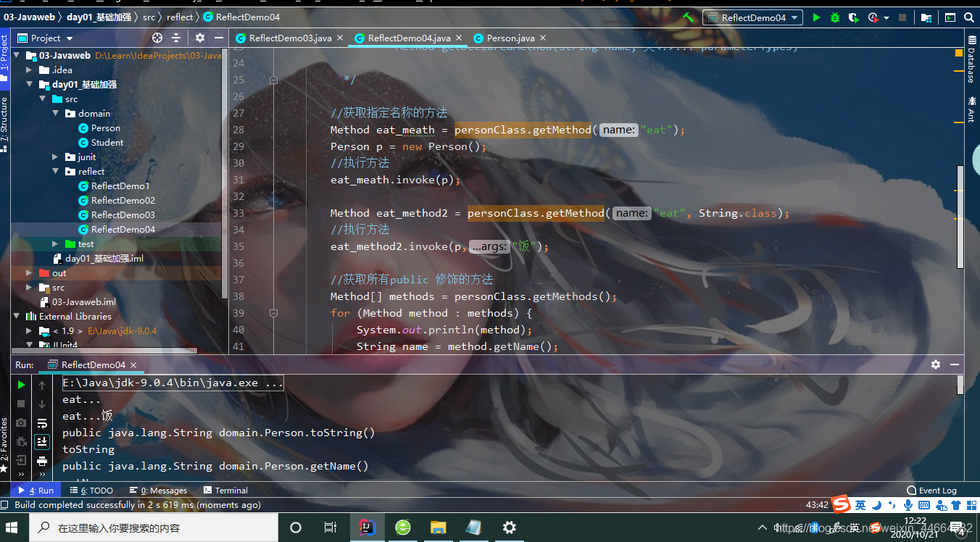
Task: Open the Favorites side tab
Action: click(4, 443)
